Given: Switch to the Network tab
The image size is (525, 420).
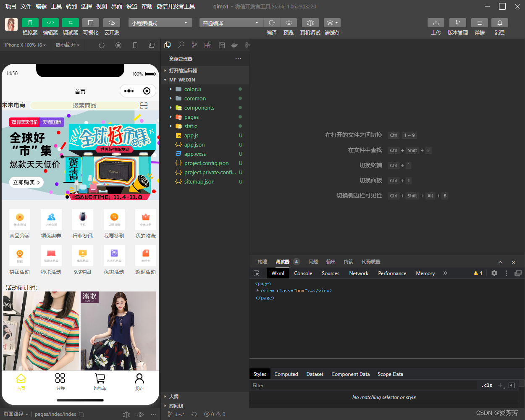Looking at the screenshot, I should click(359, 273).
